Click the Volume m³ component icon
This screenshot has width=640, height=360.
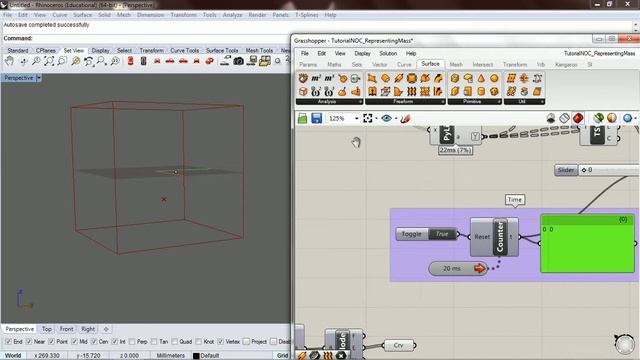click(329, 78)
